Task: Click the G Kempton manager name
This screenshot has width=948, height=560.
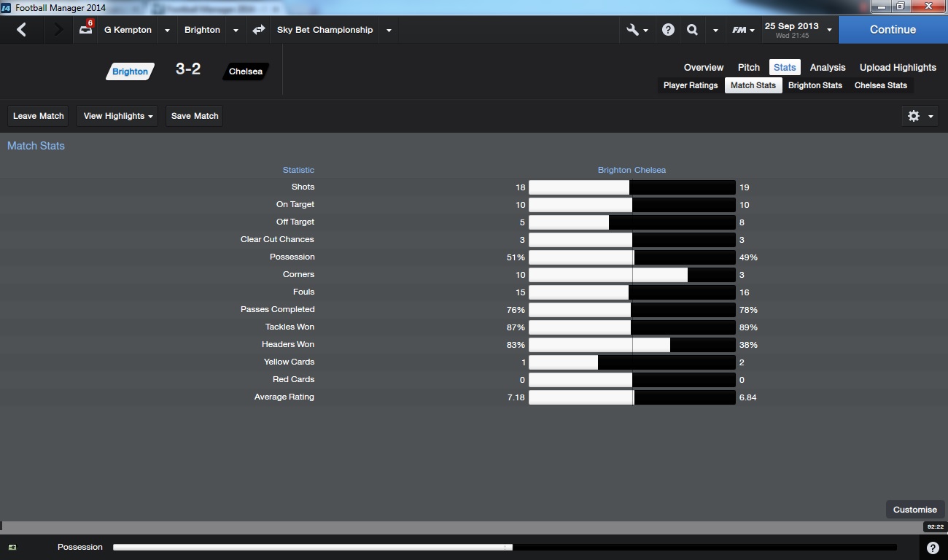Action: pos(128,30)
